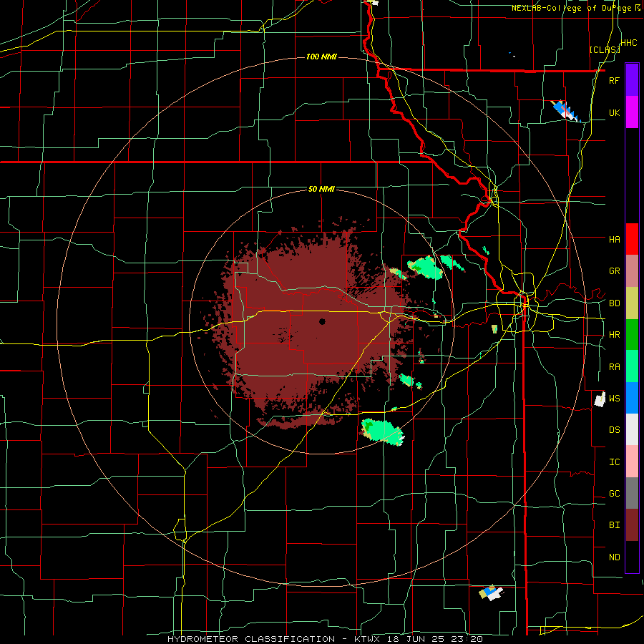Image resolution: width=644 pixels, height=644 pixels.
Task: Click the bright green RA rain swatch
Action: pos(632,366)
